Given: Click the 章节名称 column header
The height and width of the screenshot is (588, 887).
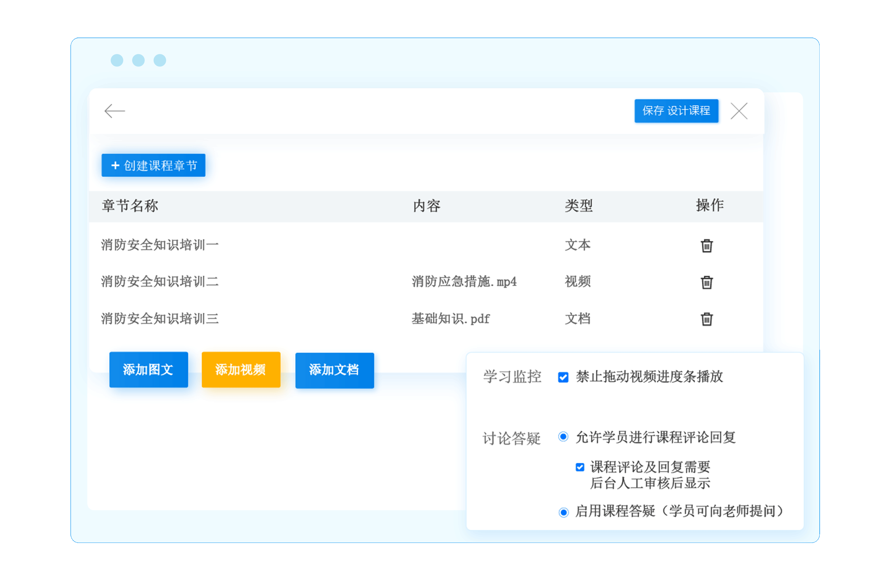Looking at the screenshot, I should tap(130, 206).
